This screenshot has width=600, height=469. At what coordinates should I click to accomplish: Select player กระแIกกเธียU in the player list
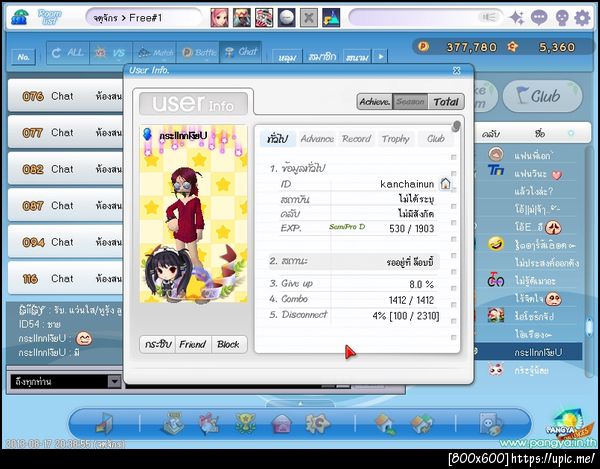[529, 352]
